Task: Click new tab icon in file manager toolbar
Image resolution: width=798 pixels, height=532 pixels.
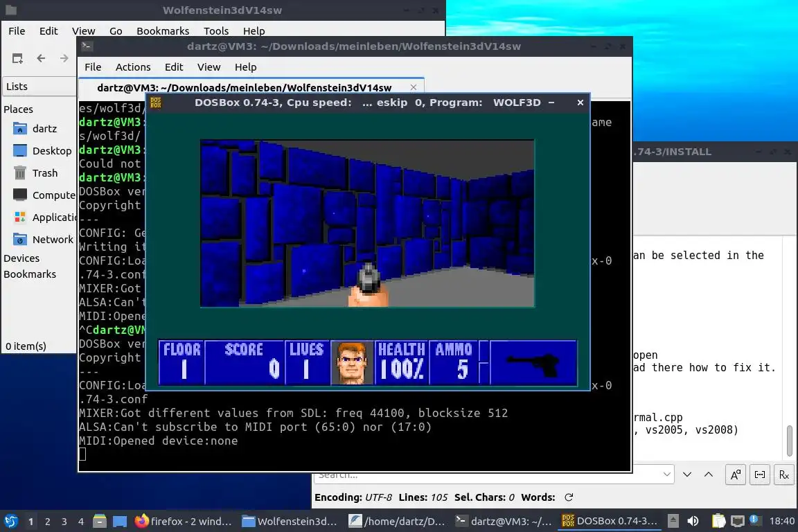Action: (x=17, y=58)
